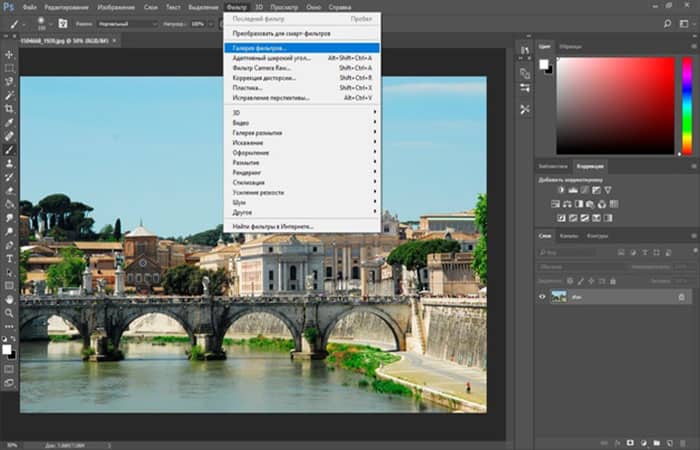
Task: Open the Файл menu
Action: tap(29, 7)
